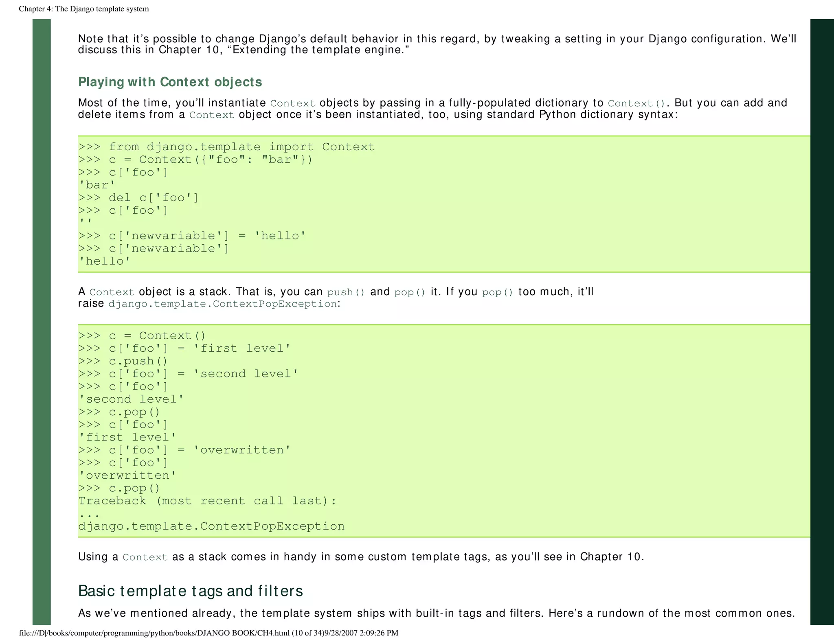Click inline 'django.template.ContextPopException:' in the paragraph

click(224, 304)
